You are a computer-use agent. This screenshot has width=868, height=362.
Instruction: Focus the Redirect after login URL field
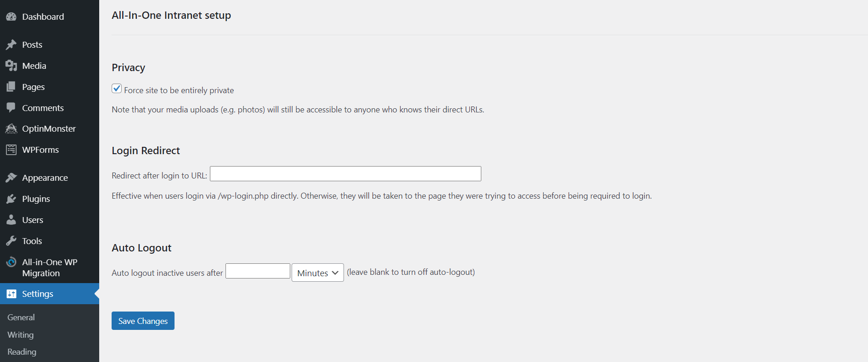pyautogui.click(x=345, y=174)
